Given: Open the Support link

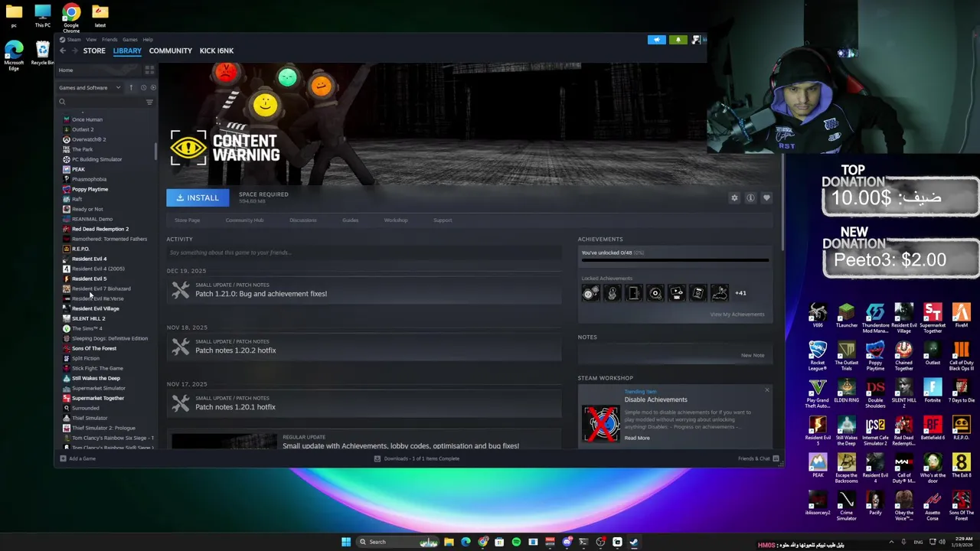Looking at the screenshot, I should 443,220.
